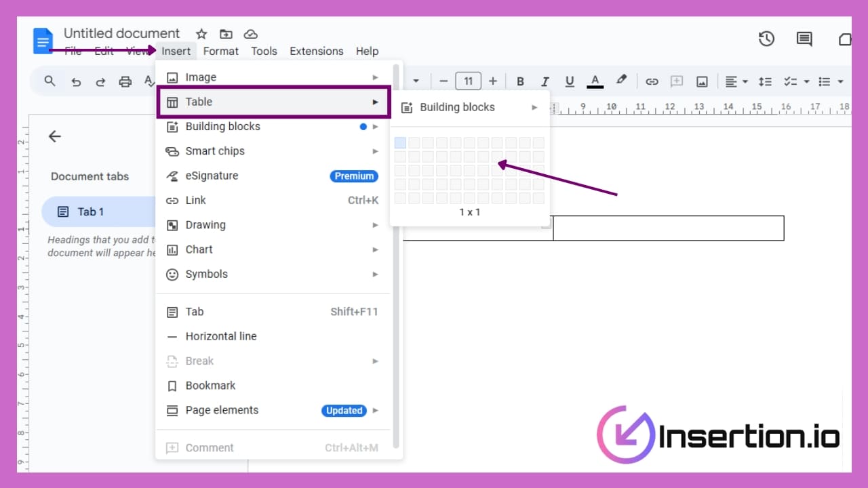This screenshot has width=868, height=488.
Task: Open the text alignment dropdown
Action: click(736, 81)
